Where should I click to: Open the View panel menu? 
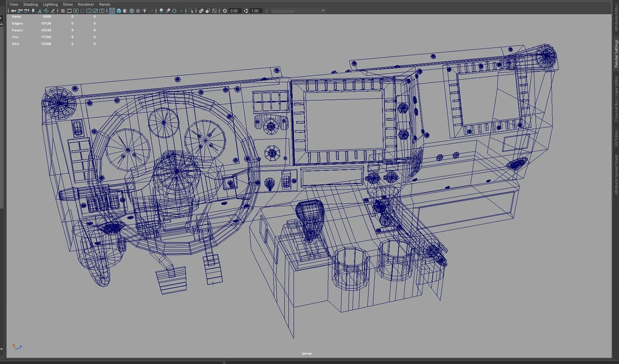coord(14,4)
